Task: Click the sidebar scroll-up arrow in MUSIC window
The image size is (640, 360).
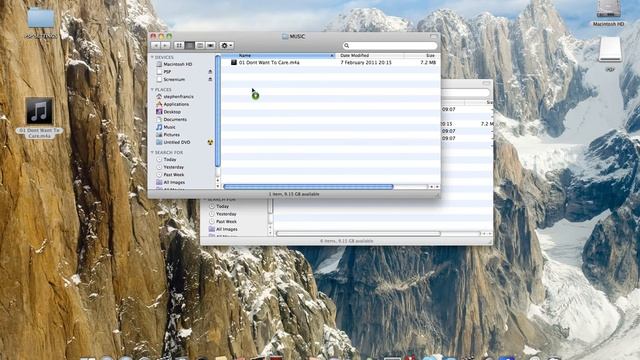Action: tap(218, 180)
